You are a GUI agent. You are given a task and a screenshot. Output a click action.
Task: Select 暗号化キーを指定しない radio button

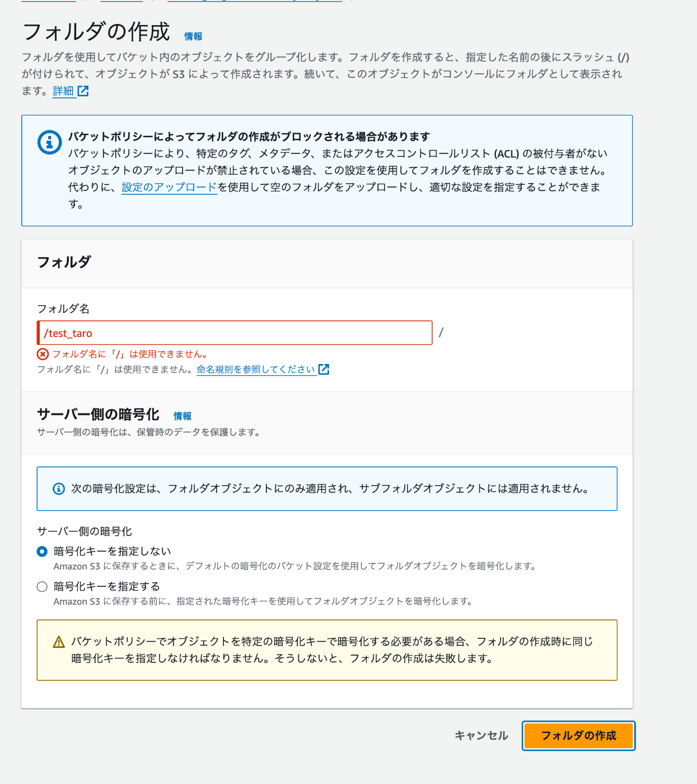(42, 552)
